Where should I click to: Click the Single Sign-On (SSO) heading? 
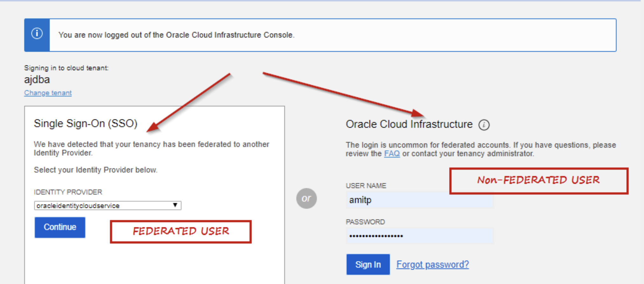pos(86,124)
